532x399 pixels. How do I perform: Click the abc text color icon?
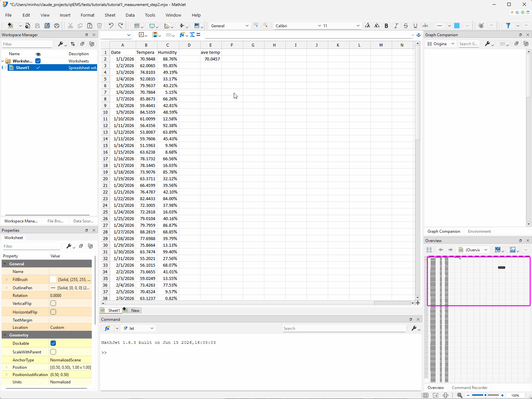click(425, 26)
